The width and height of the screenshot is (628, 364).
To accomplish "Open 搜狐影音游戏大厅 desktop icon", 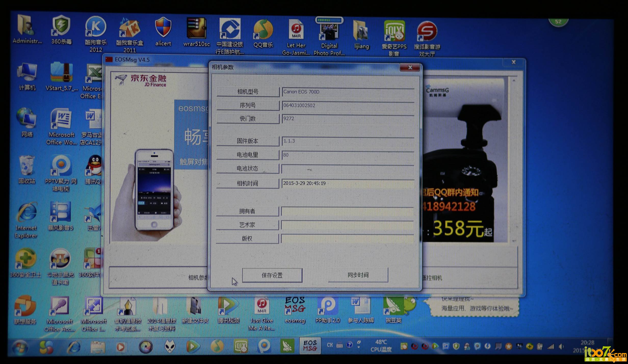I will point(427,39).
